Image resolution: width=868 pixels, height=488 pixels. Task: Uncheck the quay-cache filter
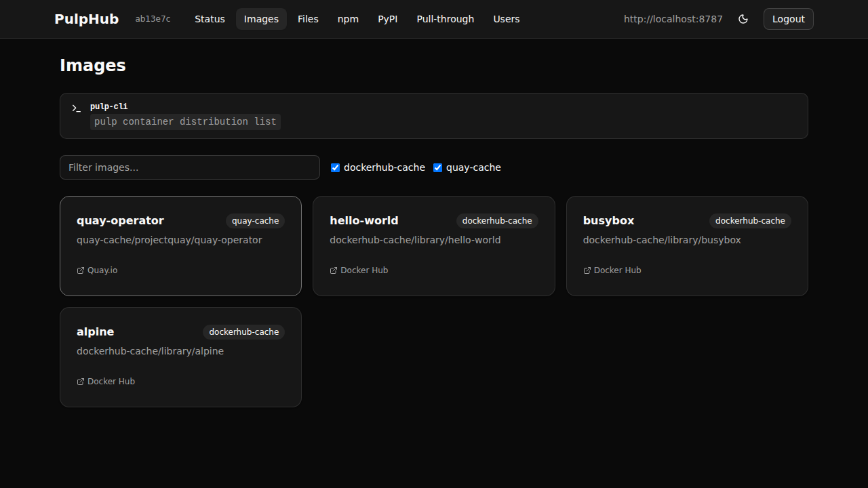coord(437,167)
